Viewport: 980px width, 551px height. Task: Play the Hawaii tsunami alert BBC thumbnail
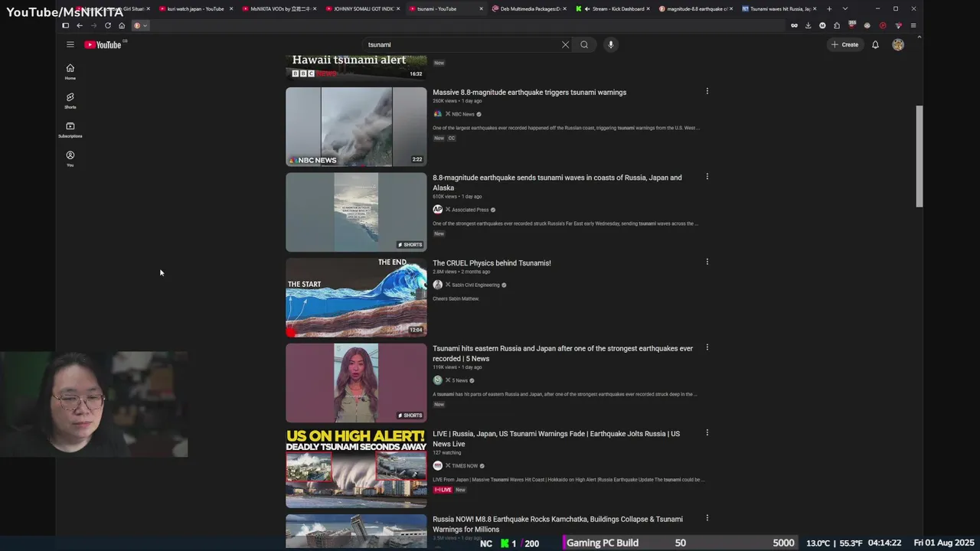[356, 67]
